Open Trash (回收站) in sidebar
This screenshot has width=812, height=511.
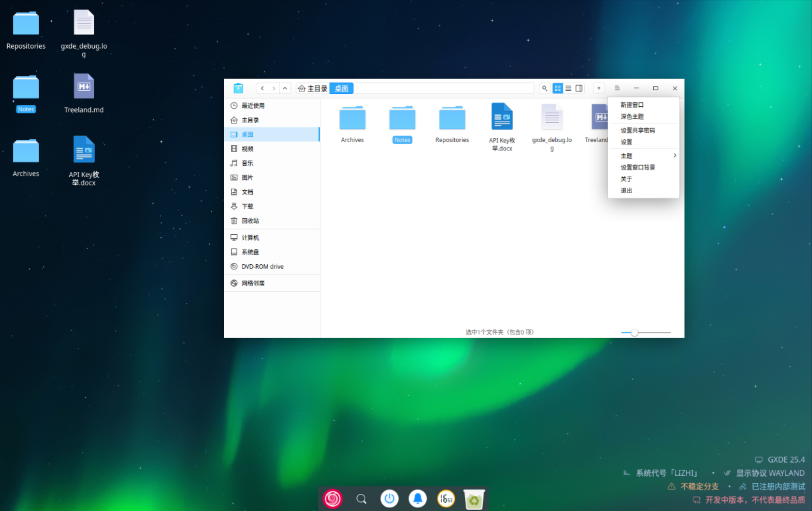pos(272,221)
